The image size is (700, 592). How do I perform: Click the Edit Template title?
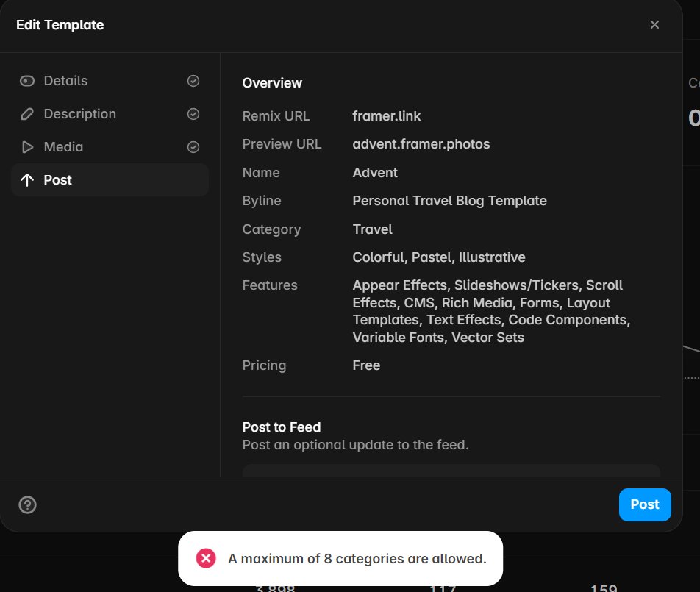click(x=60, y=24)
